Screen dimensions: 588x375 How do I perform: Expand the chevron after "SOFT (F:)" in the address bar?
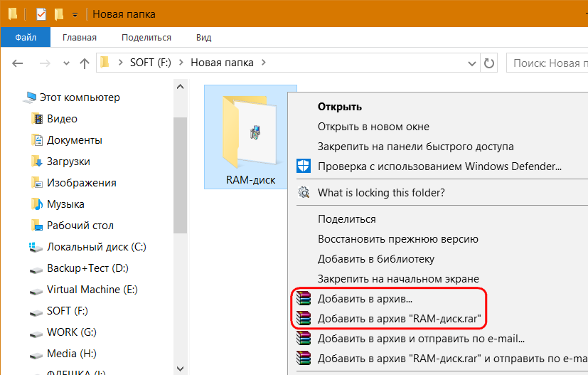coord(181,63)
